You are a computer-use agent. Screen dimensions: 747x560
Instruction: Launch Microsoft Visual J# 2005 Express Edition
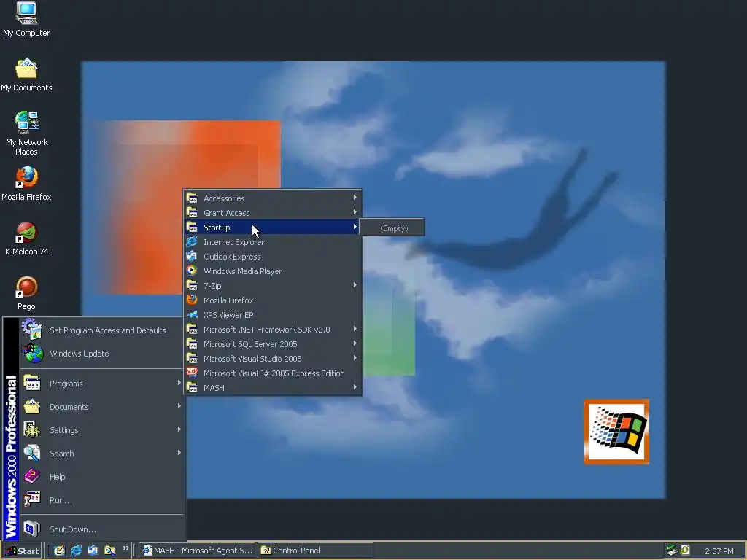(x=273, y=373)
